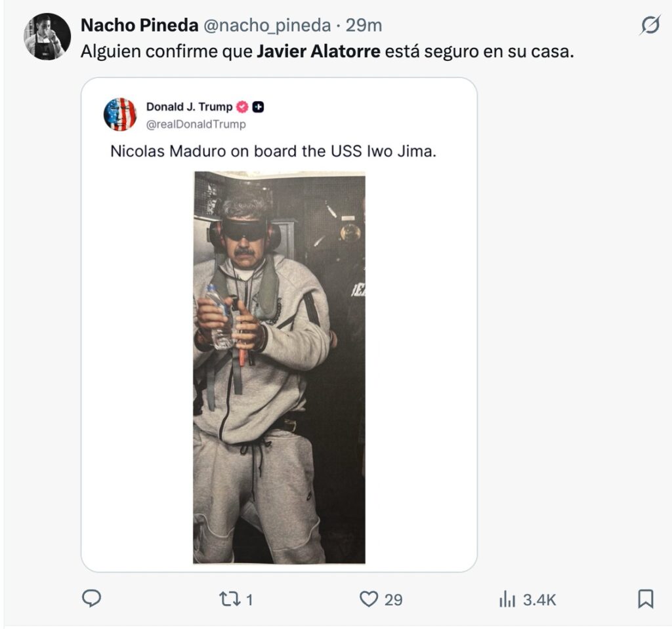Image resolution: width=672 pixels, height=629 pixels.
Task: Click the flag avatar in the quoted post
Action: (120, 114)
